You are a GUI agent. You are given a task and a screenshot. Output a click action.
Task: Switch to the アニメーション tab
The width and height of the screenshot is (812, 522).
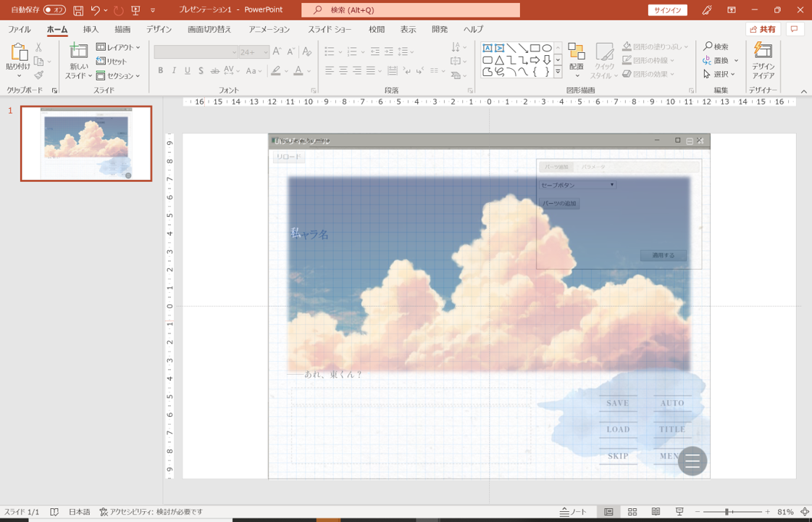coord(269,30)
